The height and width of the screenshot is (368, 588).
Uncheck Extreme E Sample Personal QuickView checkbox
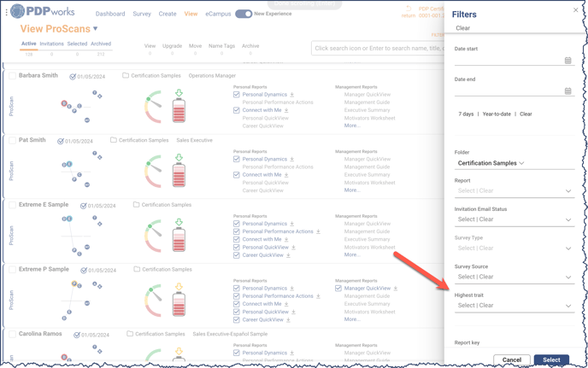click(236, 248)
